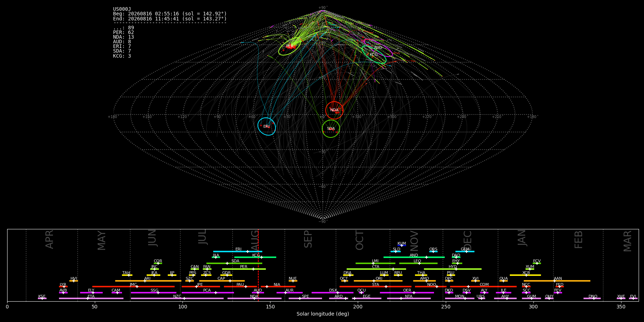Click the GEM shower bar in timeline

pyautogui.click(x=465, y=251)
